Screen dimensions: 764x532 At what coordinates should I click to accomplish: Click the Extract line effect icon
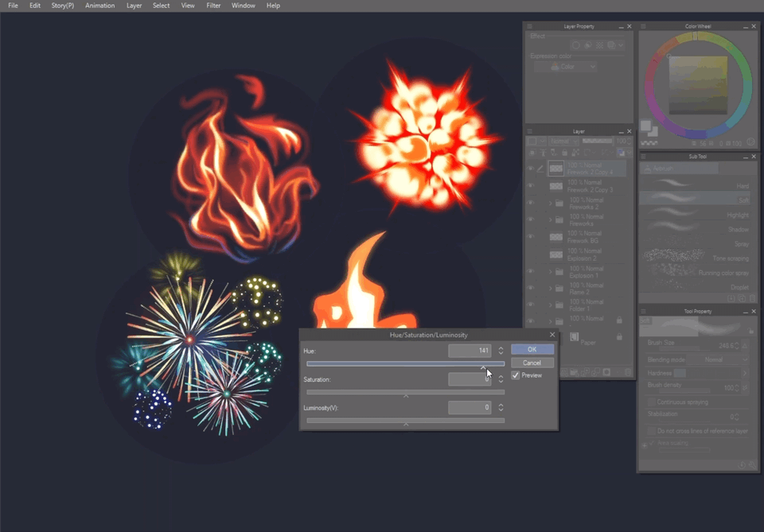[x=588, y=45]
